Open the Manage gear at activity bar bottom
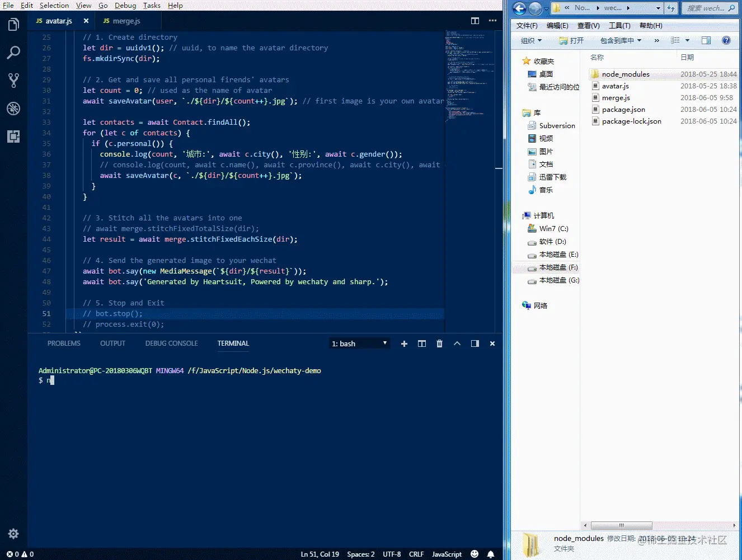742x560 pixels. pos(13,534)
